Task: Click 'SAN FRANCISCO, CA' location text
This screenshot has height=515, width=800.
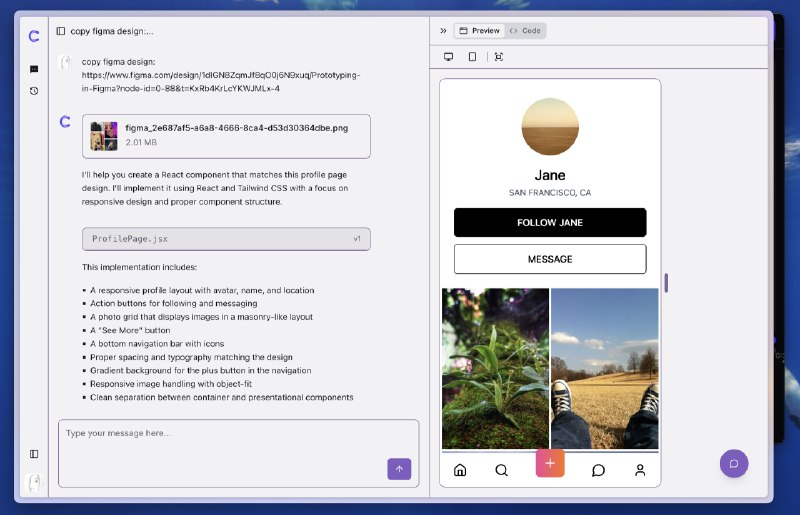Action: [x=550, y=193]
